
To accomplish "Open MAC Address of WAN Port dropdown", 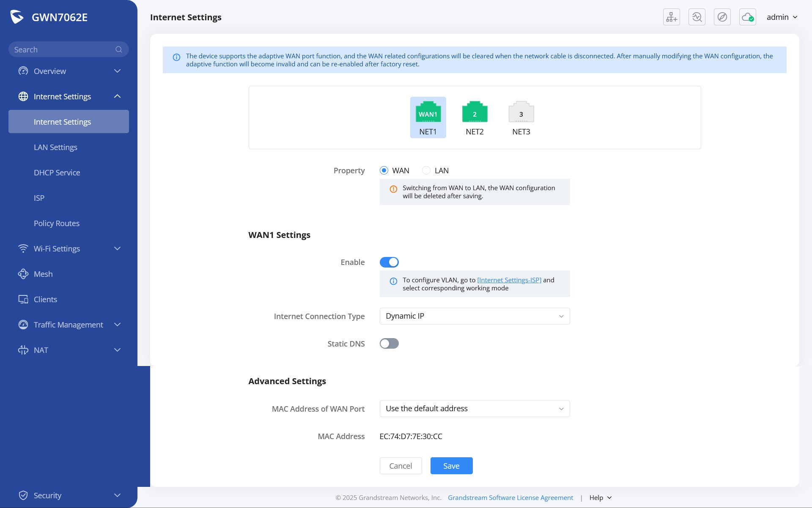I will click(x=475, y=409).
